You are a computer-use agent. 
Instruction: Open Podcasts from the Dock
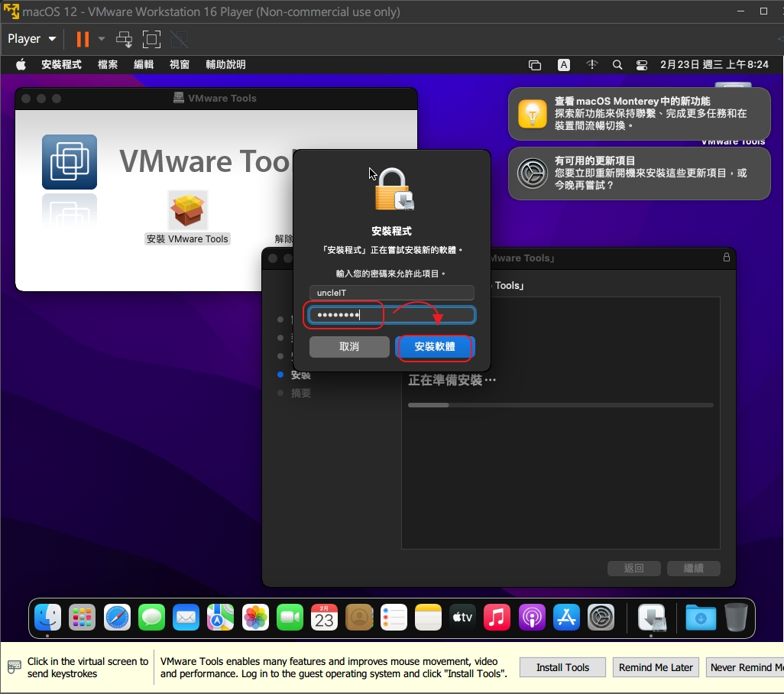point(532,618)
